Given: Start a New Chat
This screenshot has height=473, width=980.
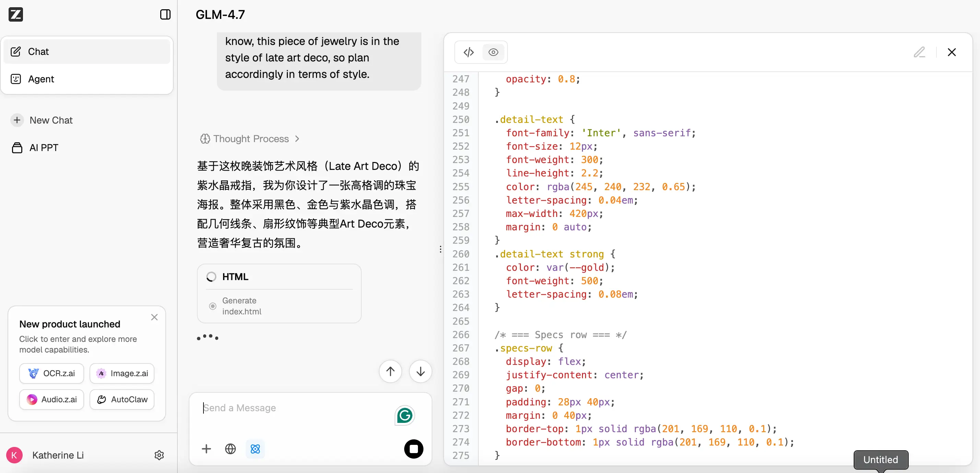Looking at the screenshot, I should pyautogui.click(x=42, y=120).
